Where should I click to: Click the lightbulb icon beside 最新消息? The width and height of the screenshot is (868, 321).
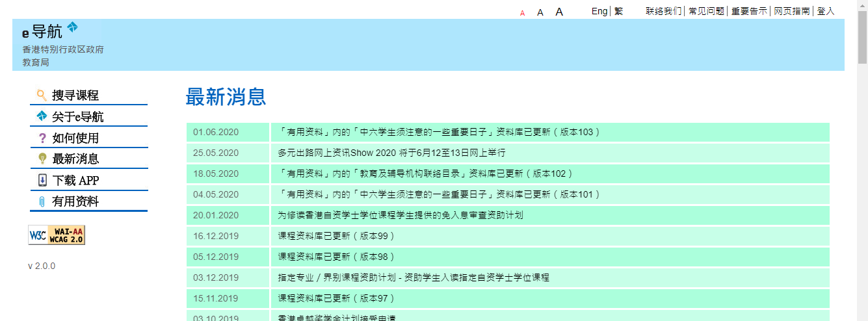[42, 159]
